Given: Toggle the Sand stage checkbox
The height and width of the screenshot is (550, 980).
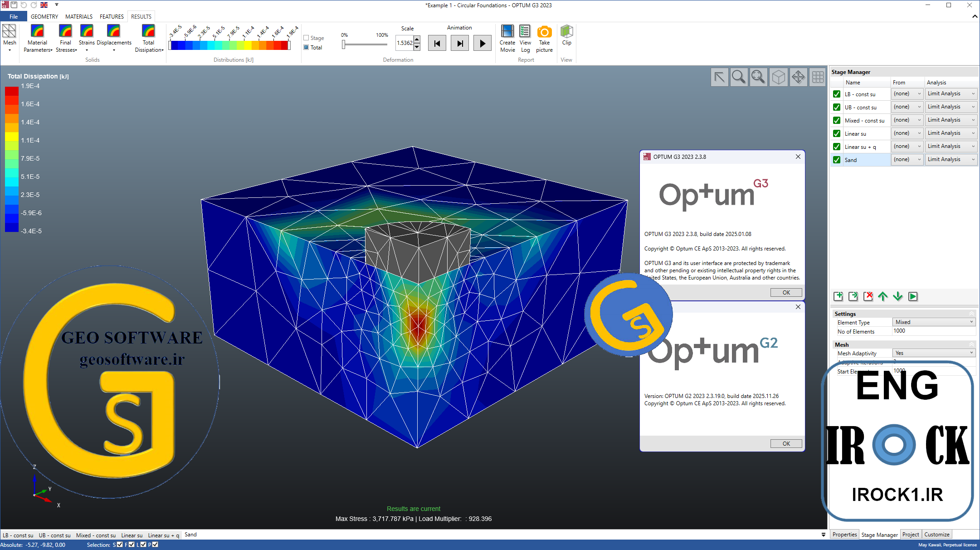Looking at the screenshot, I should click(x=837, y=160).
